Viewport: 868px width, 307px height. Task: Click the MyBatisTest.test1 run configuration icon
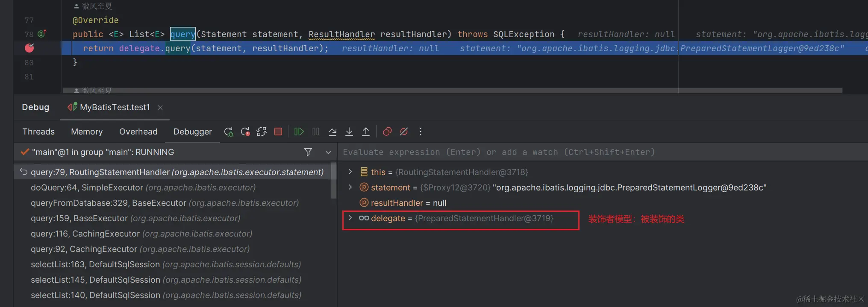[x=72, y=107]
